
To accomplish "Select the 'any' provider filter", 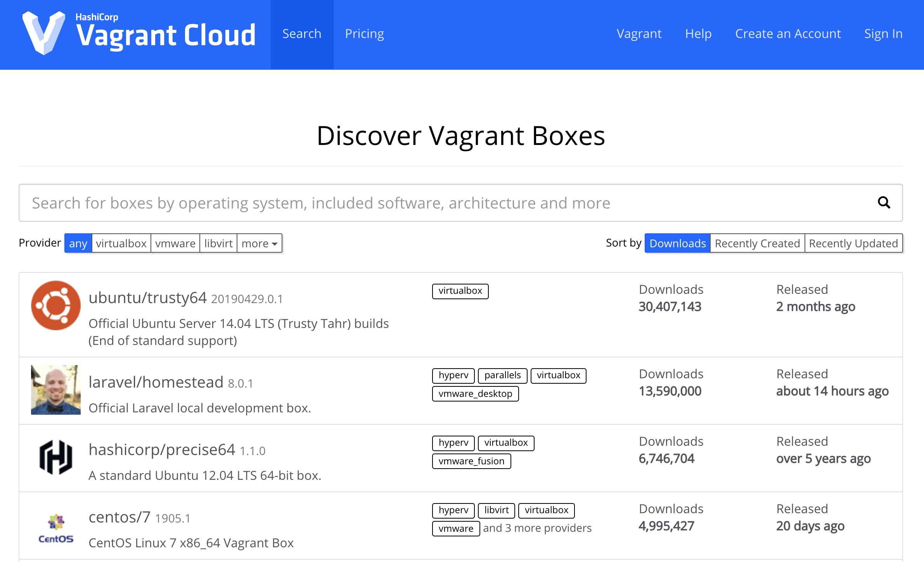I will 78,243.
